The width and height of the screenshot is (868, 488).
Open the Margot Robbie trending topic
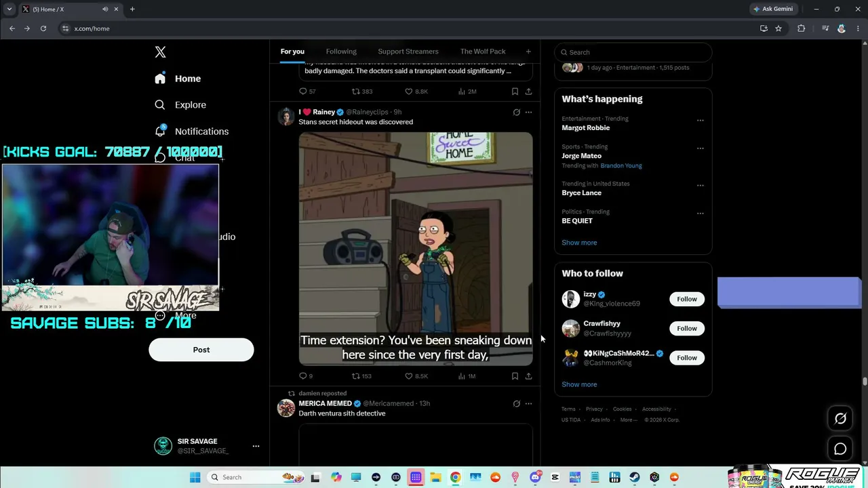[x=586, y=128]
